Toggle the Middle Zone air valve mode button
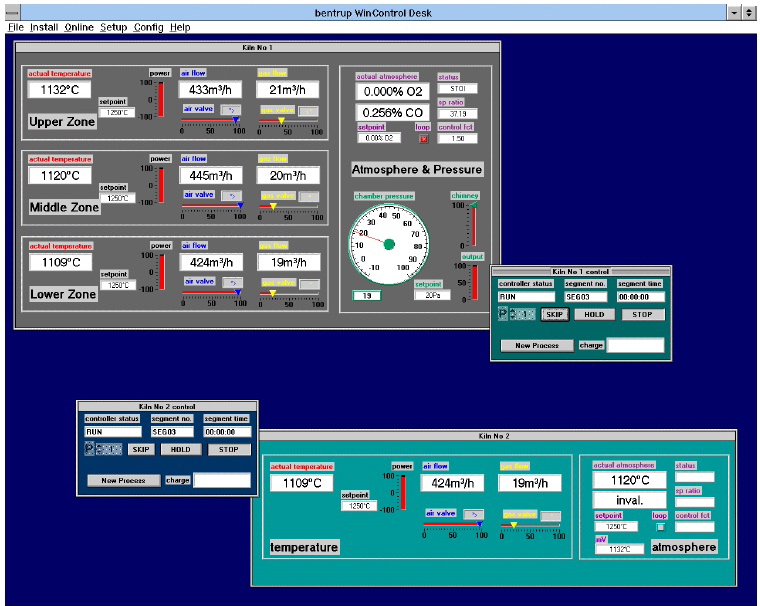This screenshot has width=760, height=606. (232, 196)
